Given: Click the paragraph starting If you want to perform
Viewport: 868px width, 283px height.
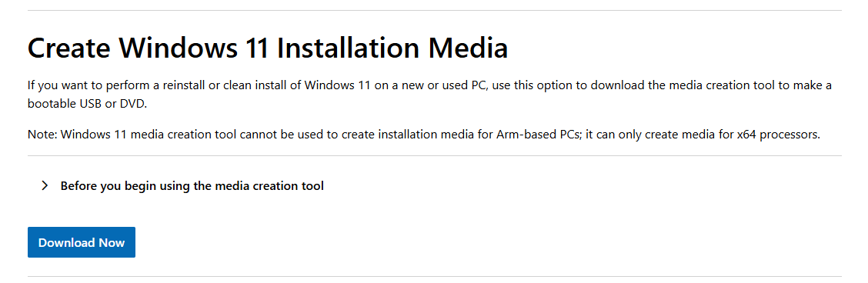Looking at the screenshot, I should pos(429,95).
